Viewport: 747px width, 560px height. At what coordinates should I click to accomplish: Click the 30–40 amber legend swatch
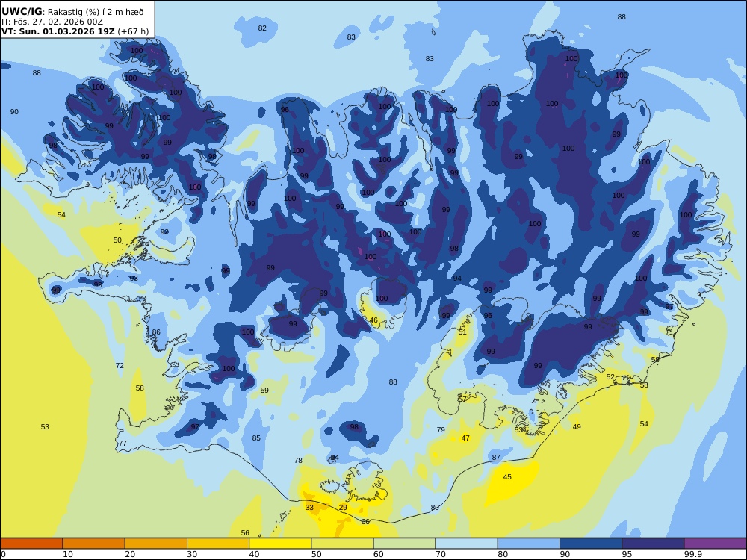218,544
